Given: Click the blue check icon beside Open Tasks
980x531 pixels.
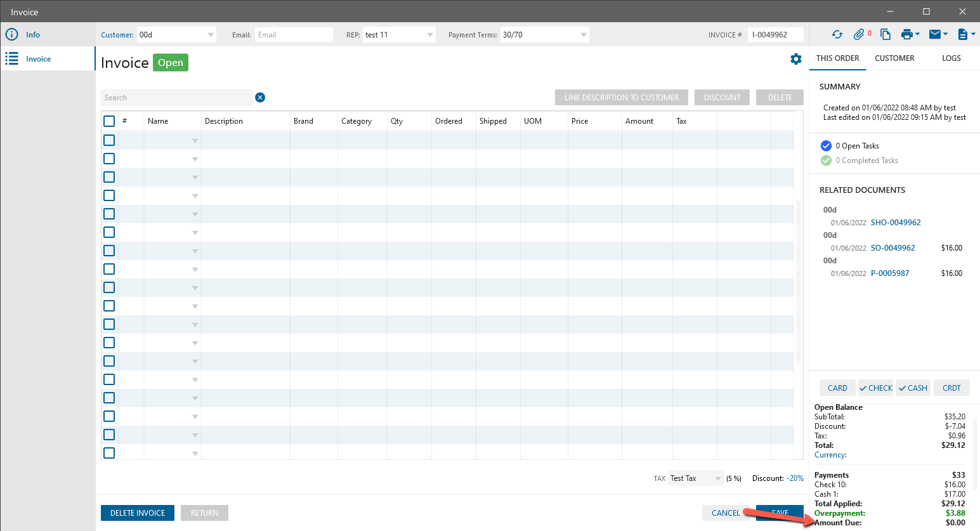Looking at the screenshot, I should (826, 145).
